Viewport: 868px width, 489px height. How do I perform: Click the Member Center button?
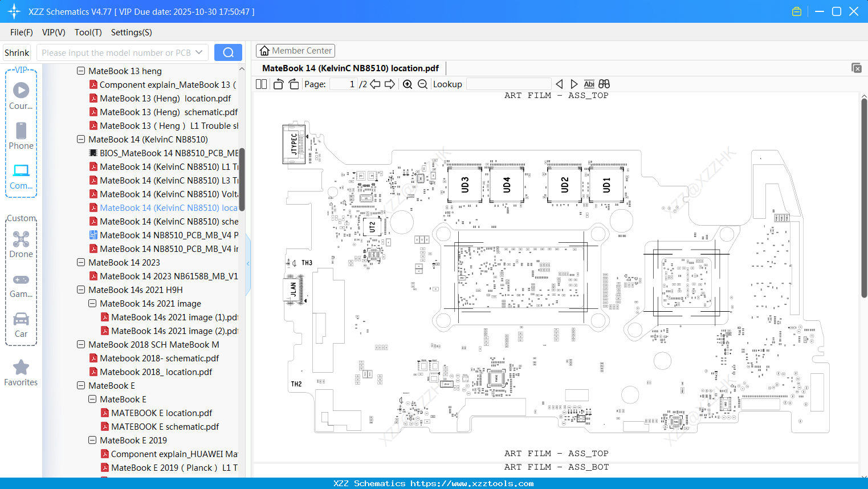pos(295,51)
